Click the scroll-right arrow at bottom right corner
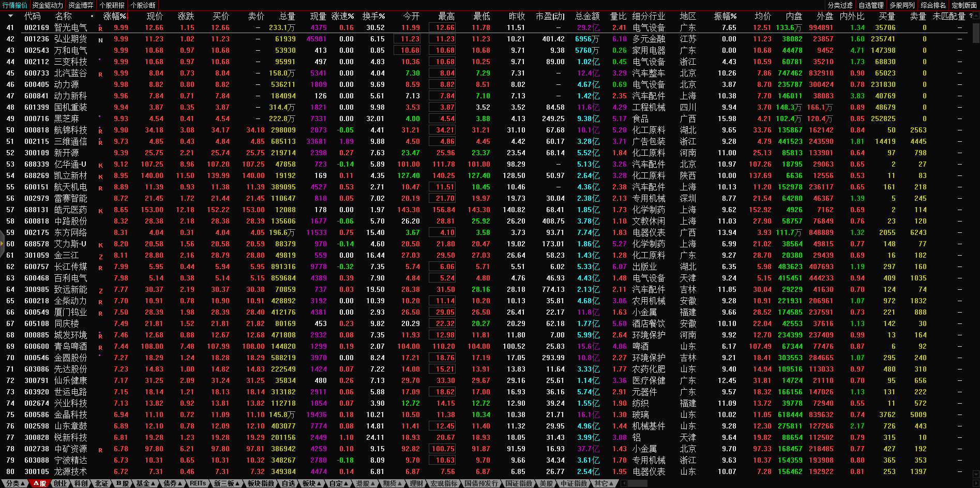 pyautogui.click(x=975, y=483)
